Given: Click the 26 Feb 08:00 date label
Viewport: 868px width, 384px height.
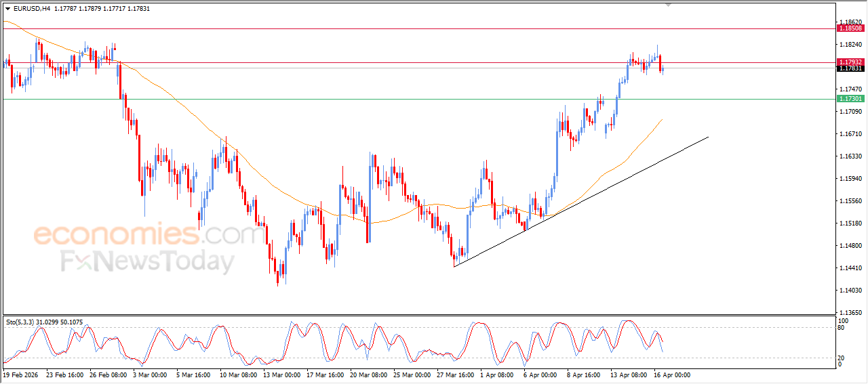Looking at the screenshot, I should click(x=108, y=374).
